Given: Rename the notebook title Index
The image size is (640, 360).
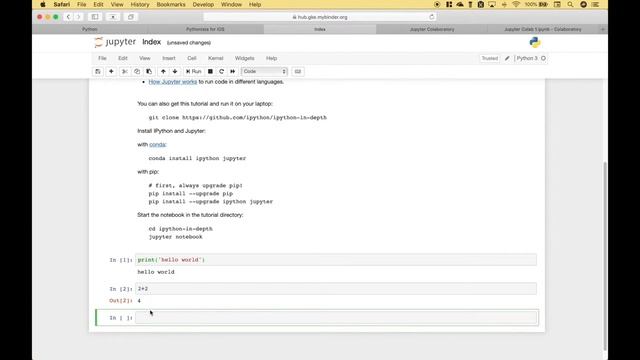Looking at the screenshot, I should click(x=152, y=42).
